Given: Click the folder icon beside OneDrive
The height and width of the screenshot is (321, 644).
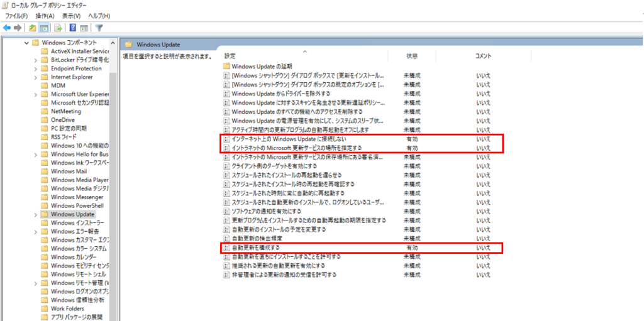Looking at the screenshot, I should coord(45,120).
